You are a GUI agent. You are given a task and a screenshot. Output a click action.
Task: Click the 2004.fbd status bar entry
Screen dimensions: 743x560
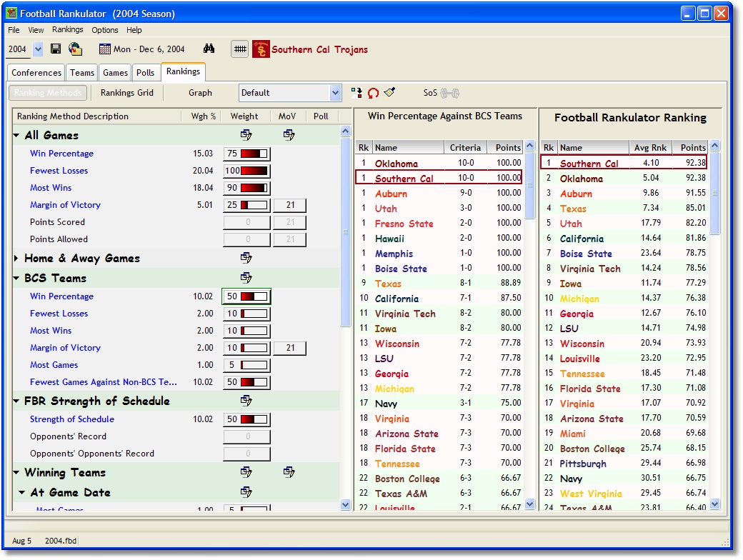(61, 541)
